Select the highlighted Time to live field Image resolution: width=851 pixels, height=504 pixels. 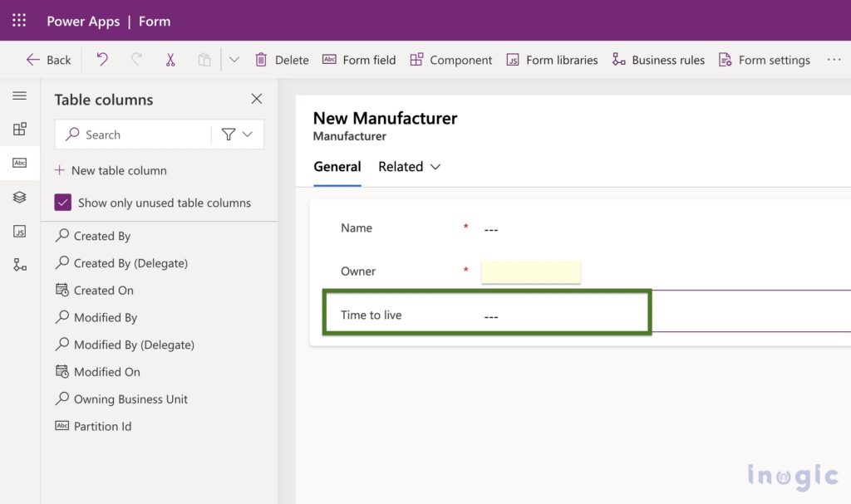486,314
